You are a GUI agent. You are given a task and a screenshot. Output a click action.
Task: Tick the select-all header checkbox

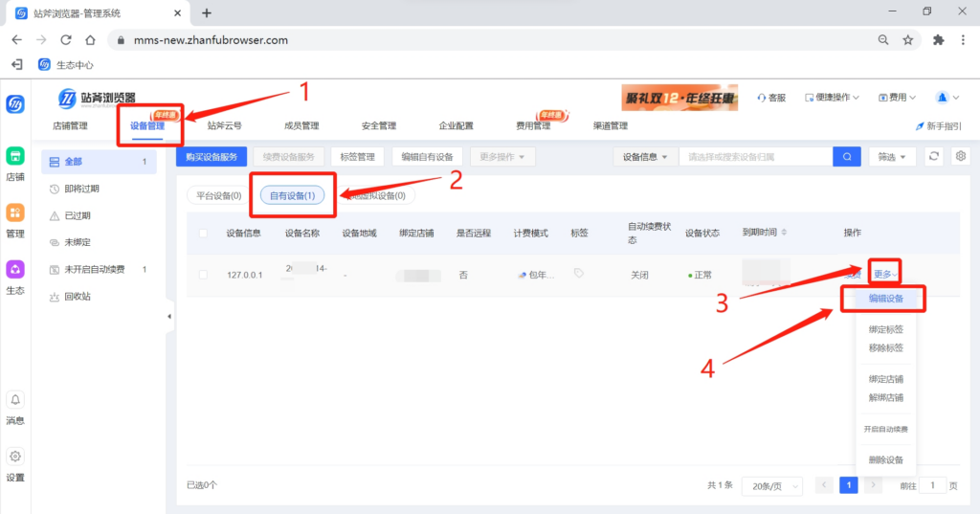coord(203,234)
